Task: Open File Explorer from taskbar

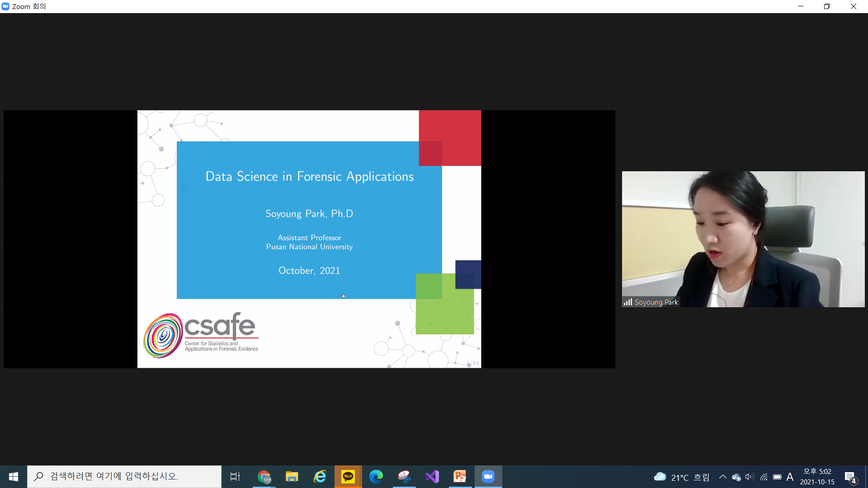Action: coord(292,477)
